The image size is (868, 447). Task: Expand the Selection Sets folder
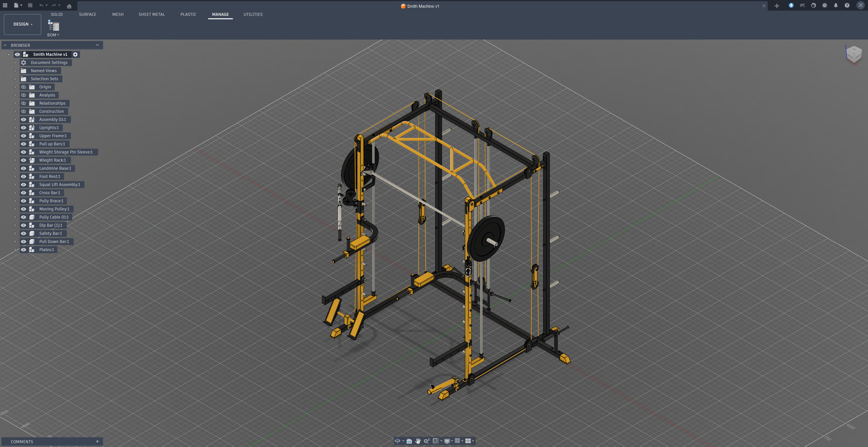pos(15,79)
